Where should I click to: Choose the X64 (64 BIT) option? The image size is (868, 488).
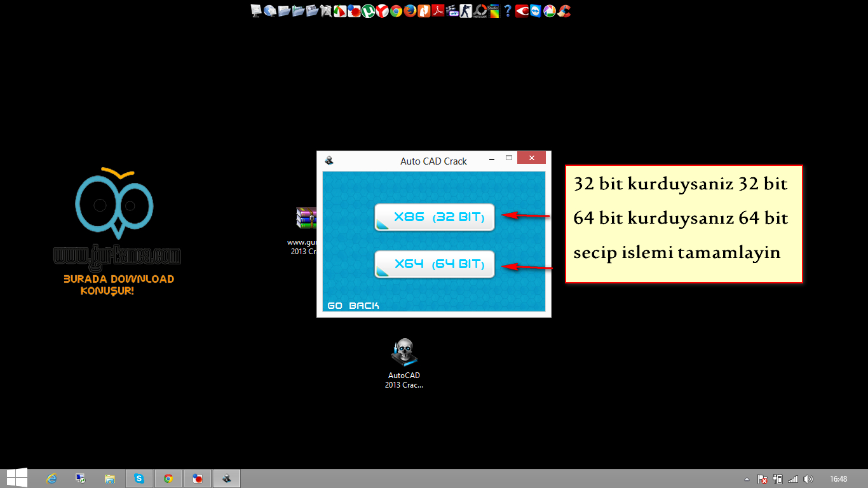(x=435, y=264)
